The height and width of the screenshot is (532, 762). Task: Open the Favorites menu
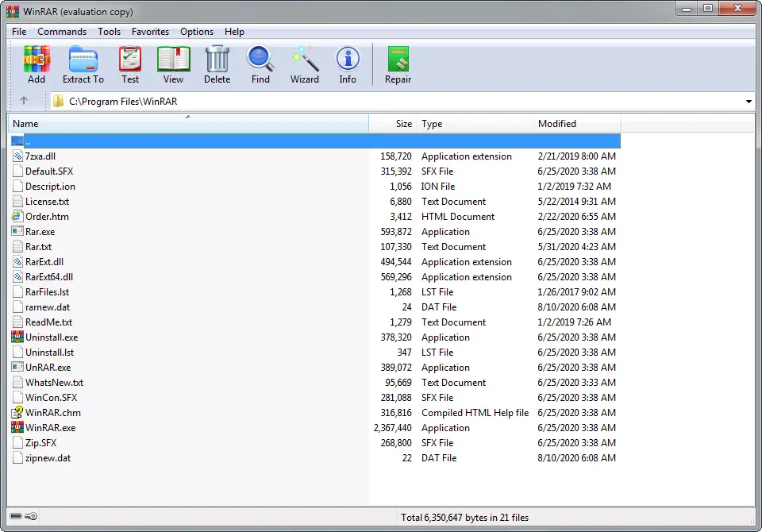(150, 32)
